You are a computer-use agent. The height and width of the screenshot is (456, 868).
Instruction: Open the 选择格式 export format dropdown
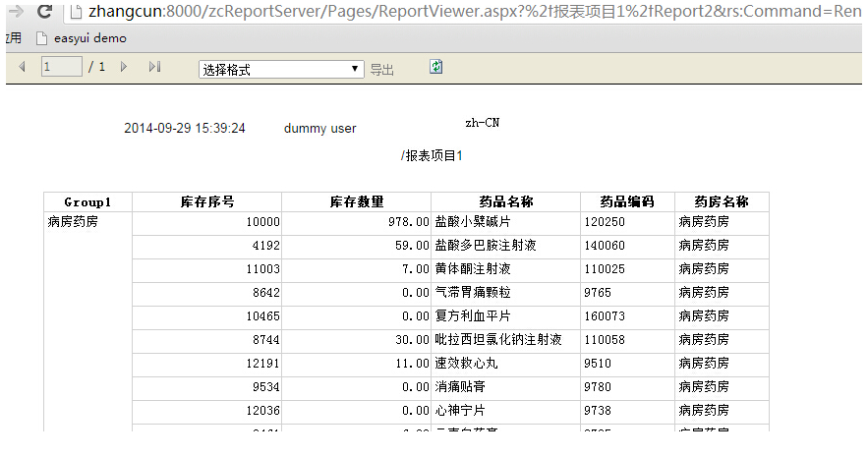click(x=281, y=69)
